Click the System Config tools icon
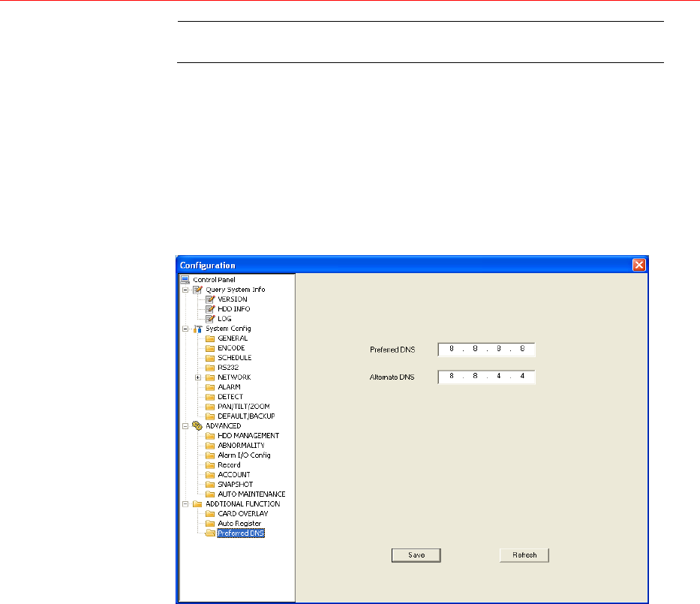 pyautogui.click(x=198, y=329)
